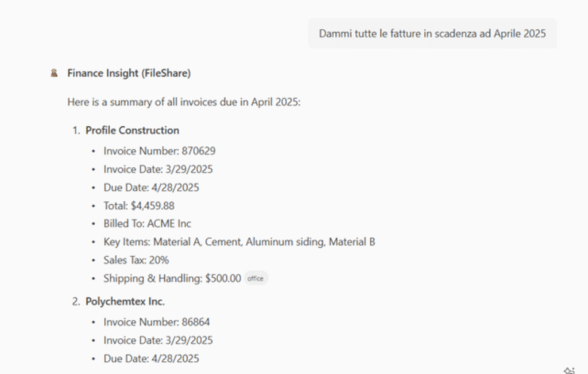Click the Sales Tax: 20% line
Screen dimensions: 588x374
136,260
